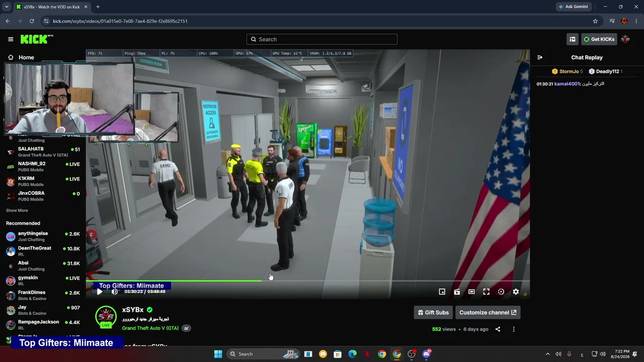Expand the Show More followed channels
The image size is (644, 362).
(x=17, y=211)
